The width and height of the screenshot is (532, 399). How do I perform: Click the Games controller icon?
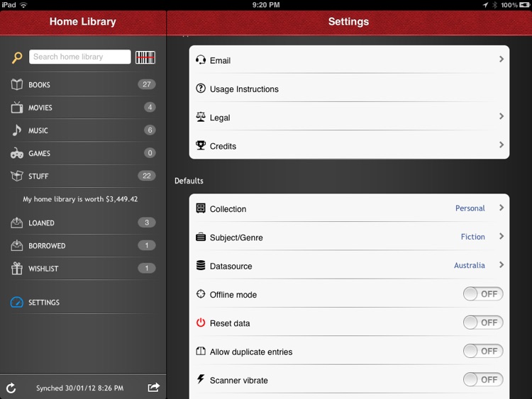click(16, 153)
